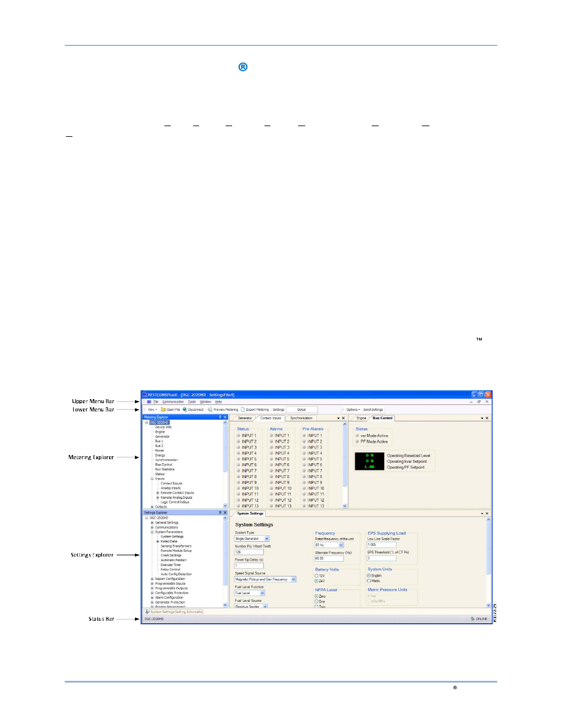
Task: Click the System Settings Info pane icon
Action: (x=147, y=612)
